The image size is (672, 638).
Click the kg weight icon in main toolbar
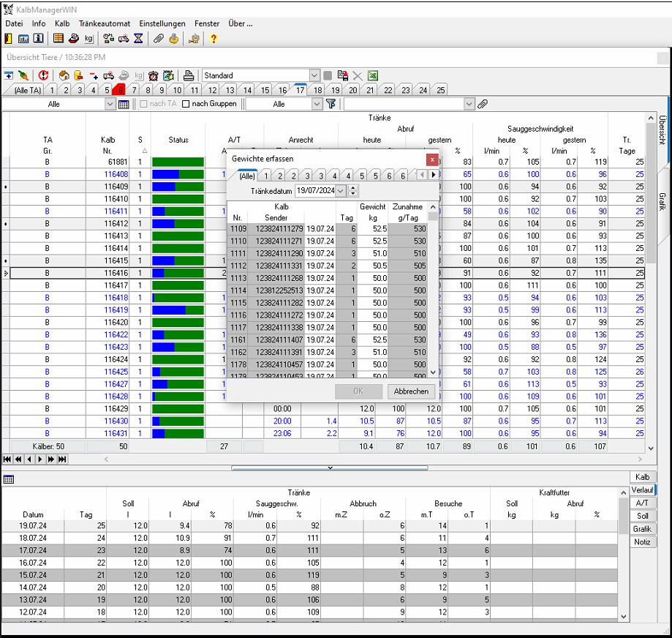pyautogui.click(x=88, y=39)
